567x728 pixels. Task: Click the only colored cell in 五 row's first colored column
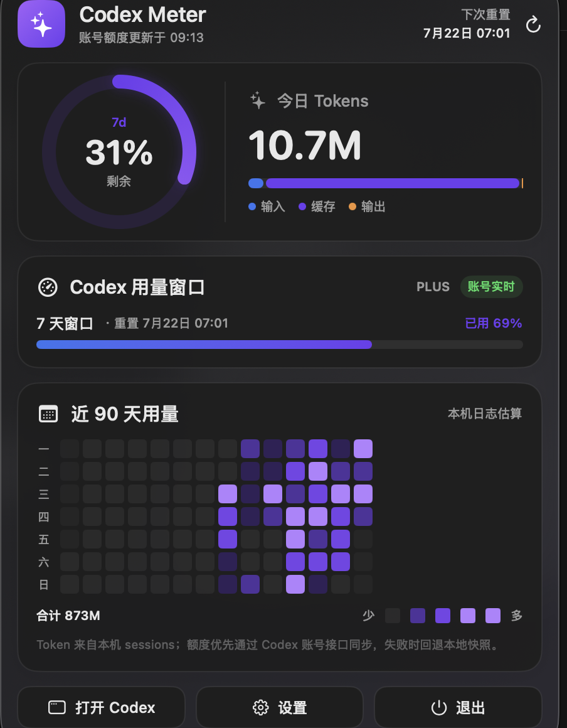click(227, 539)
